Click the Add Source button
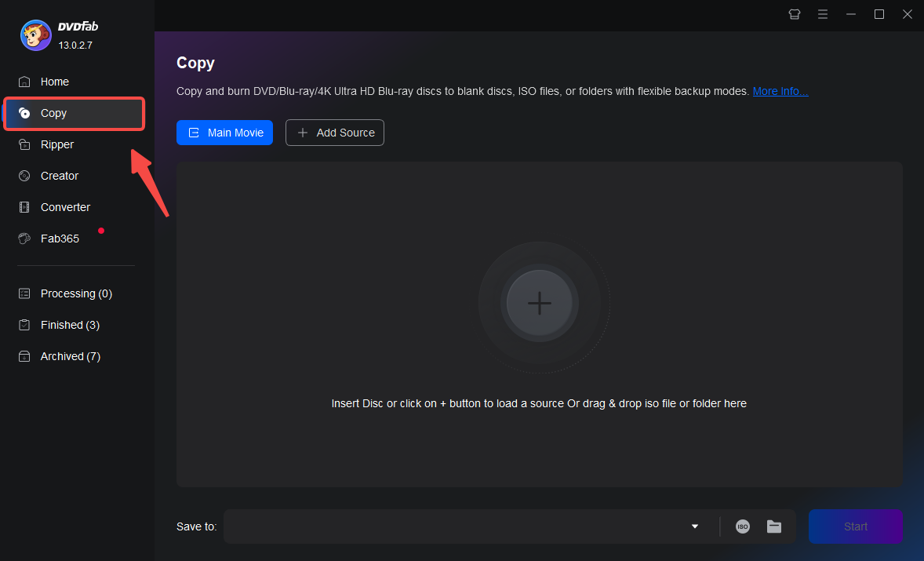The height and width of the screenshot is (561, 924). pyautogui.click(x=335, y=133)
